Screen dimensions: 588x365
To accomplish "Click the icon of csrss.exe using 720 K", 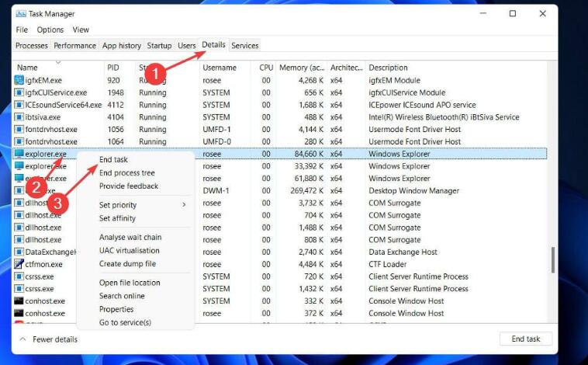I will [19, 276].
